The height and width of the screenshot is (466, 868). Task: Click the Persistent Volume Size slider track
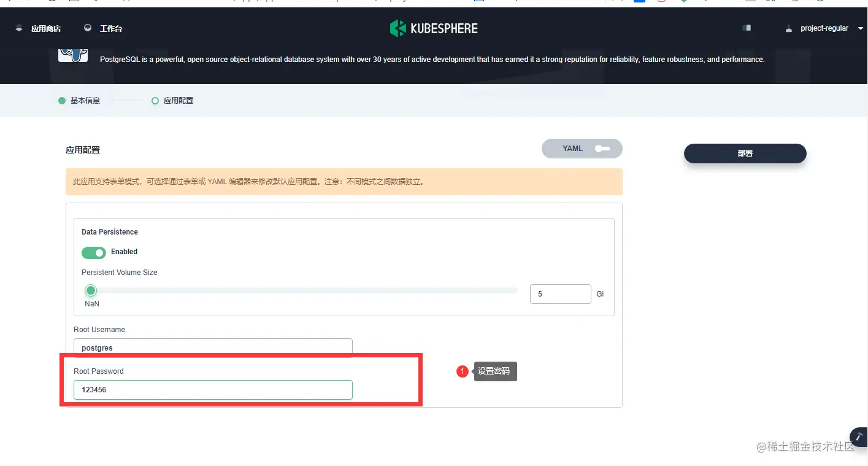[x=301, y=290]
